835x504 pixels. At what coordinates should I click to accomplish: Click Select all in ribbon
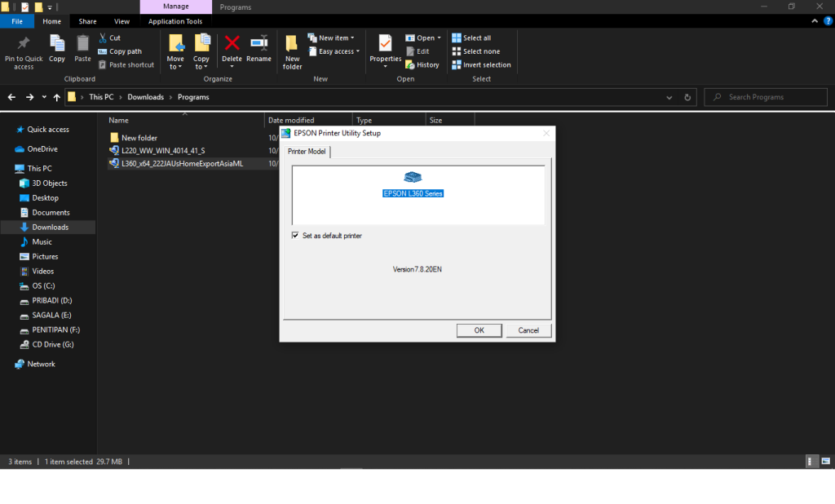(471, 38)
